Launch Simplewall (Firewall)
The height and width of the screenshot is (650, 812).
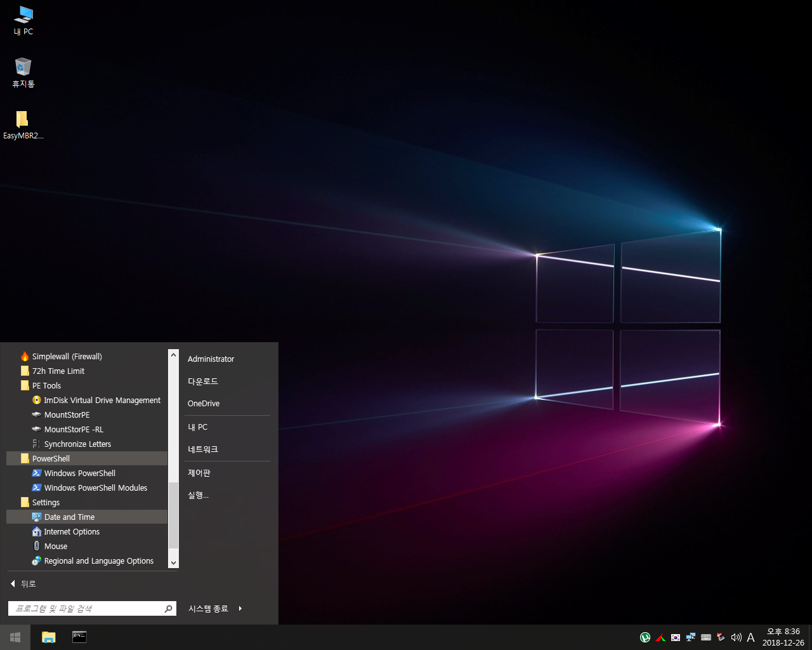pyautogui.click(x=87, y=356)
